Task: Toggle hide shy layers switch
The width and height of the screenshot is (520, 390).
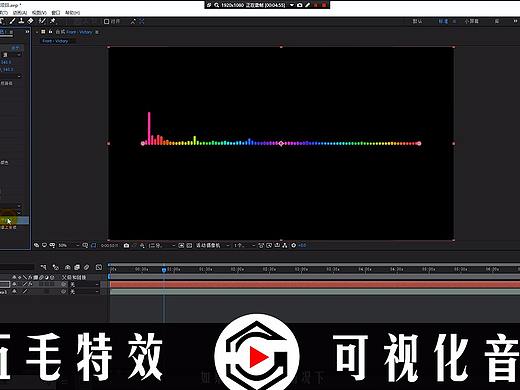Action: coord(67,267)
